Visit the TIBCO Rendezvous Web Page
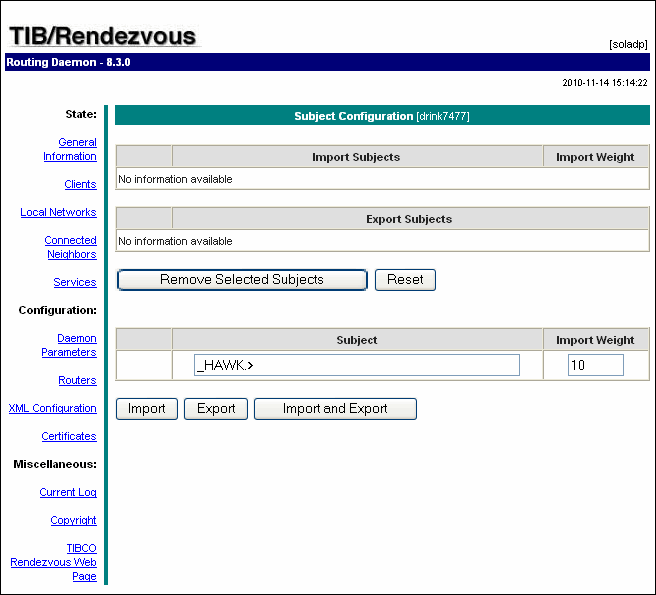Image resolution: width=656 pixels, height=595 pixels. point(55,562)
